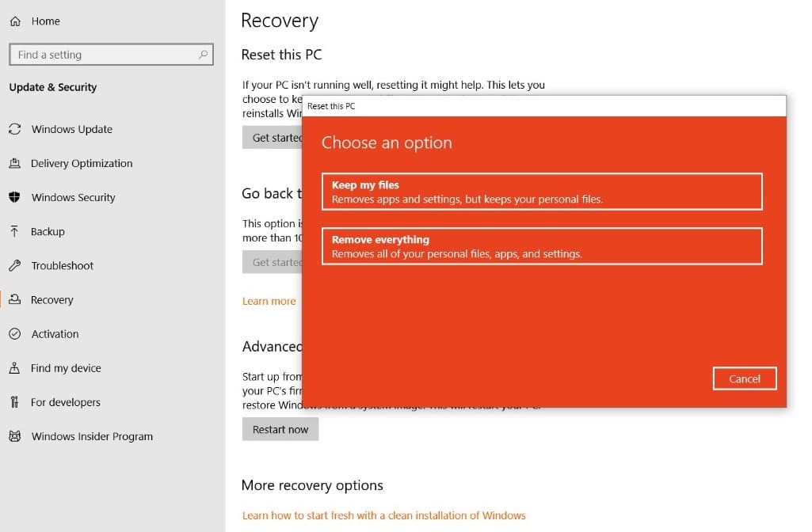Choose the Remove everything option

coord(542,246)
